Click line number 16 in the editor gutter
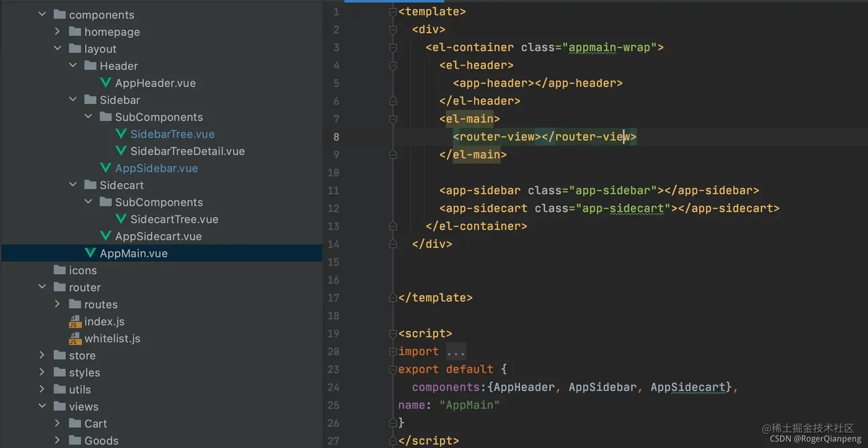 [333, 280]
